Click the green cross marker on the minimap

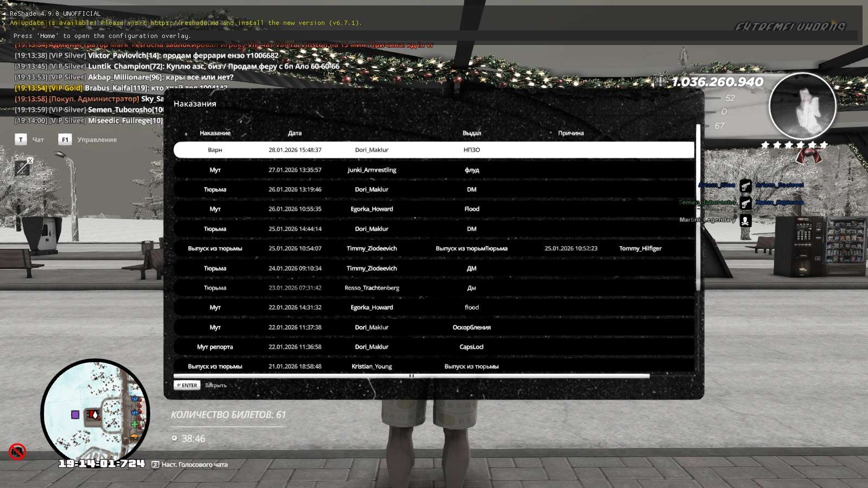coord(135,425)
